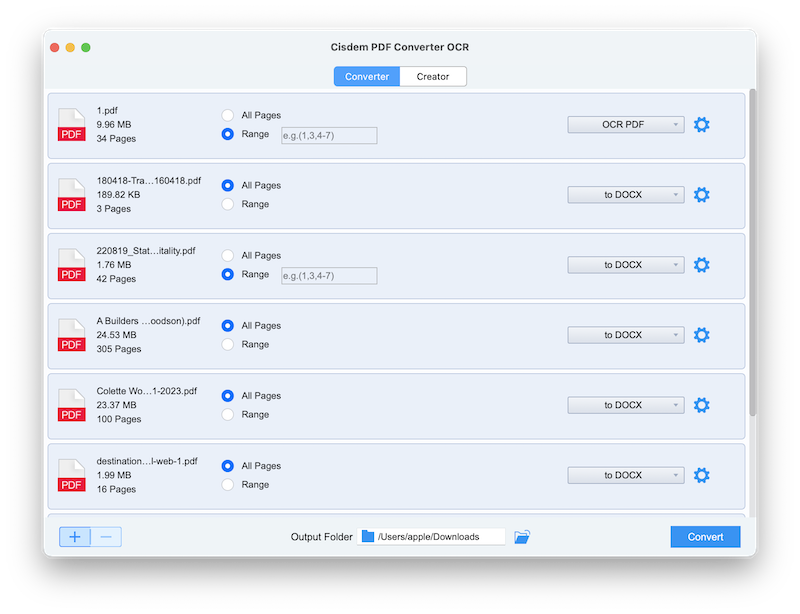This screenshot has width=800, height=614.
Task: Change destination-web PDF output from DOCX
Action: [x=625, y=474]
